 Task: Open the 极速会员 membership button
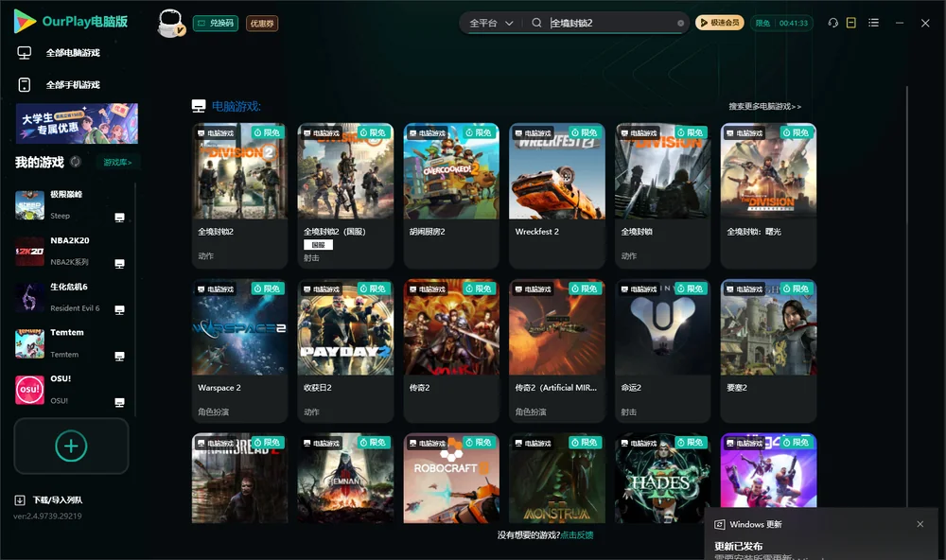point(720,23)
